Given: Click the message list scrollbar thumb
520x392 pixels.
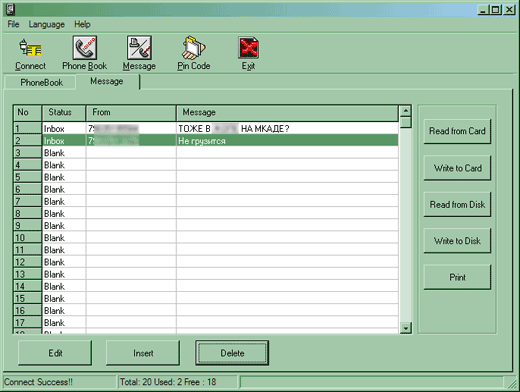Looking at the screenshot, I should tap(406, 122).
